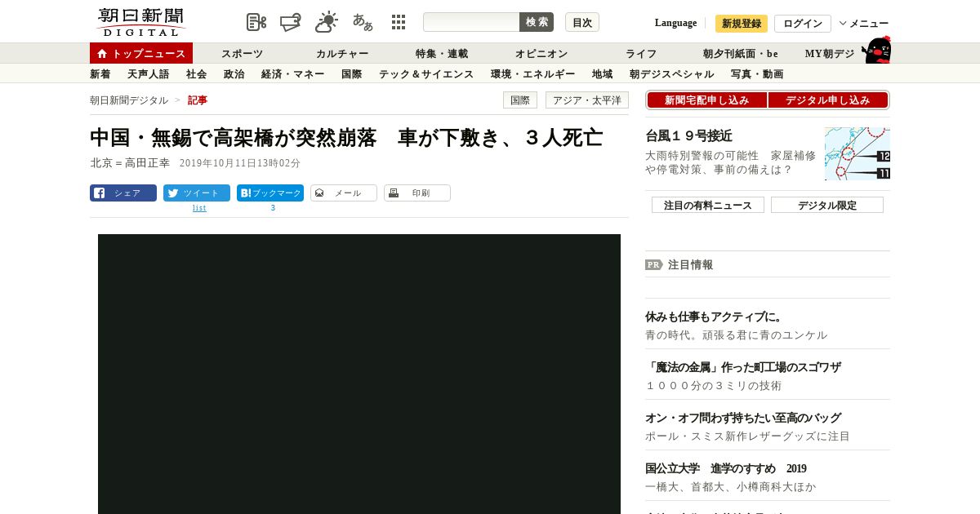980x514 pixels.
Task: Open 天声人語 submenu item
Action: [149, 74]
